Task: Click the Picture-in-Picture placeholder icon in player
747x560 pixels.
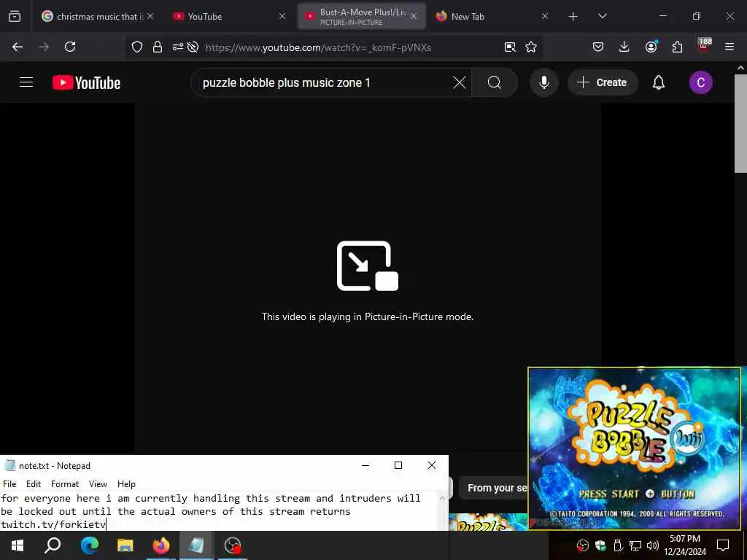Action: pos(368,265)
